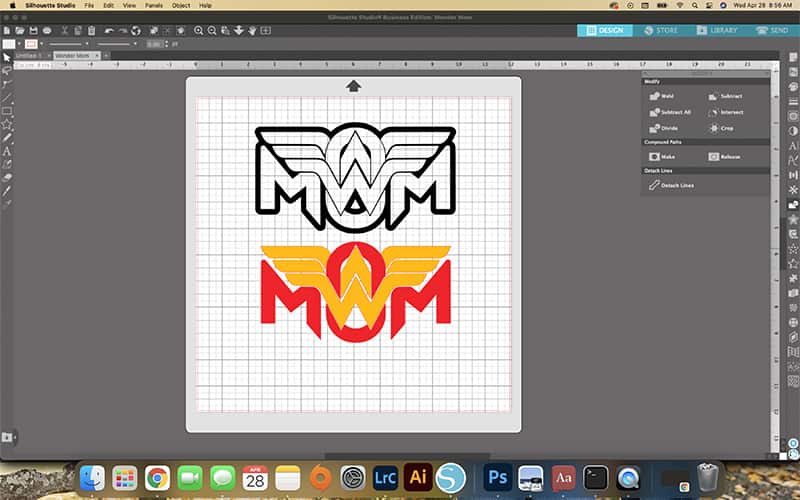Open Google Chrome from the Dock
Image resolution: width=800 pixels, height=500 pixels.
(x=157, y=478)
